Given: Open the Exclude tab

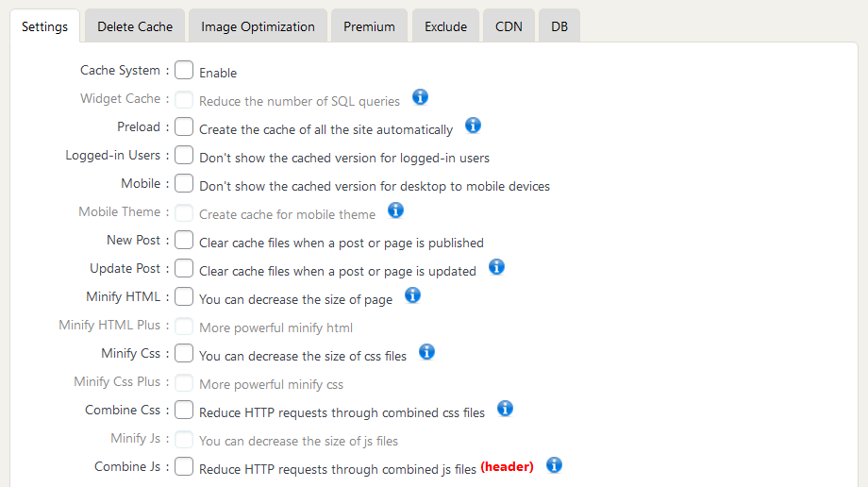Looking at the screenshot, I should pyautogui.click(x=445, y=26).
